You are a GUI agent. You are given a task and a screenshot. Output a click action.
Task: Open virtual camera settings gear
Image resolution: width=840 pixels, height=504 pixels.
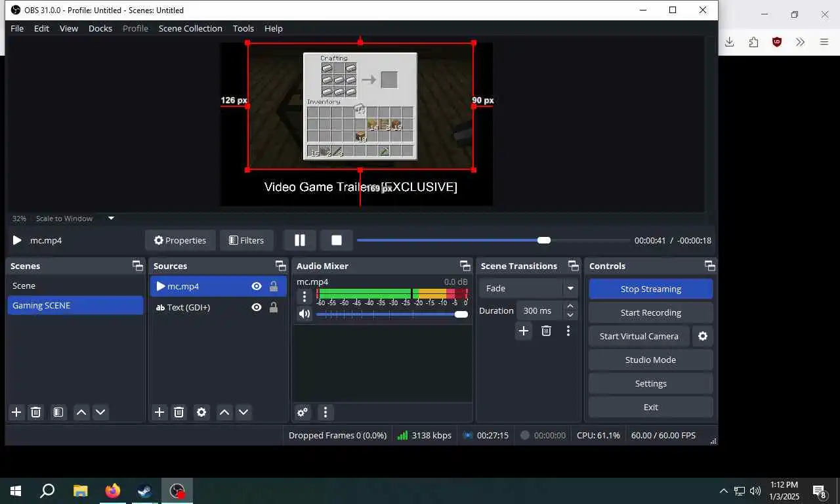(703, 336)
